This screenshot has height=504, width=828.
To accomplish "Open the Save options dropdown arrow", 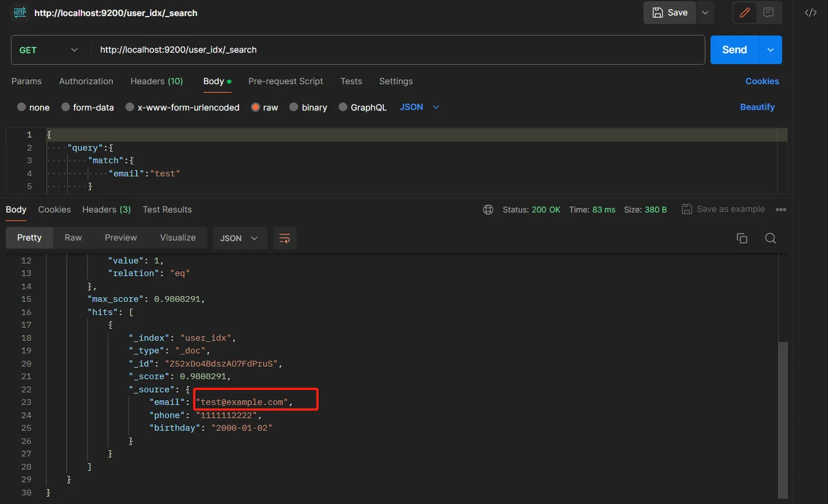I will (x=705, y=12).
